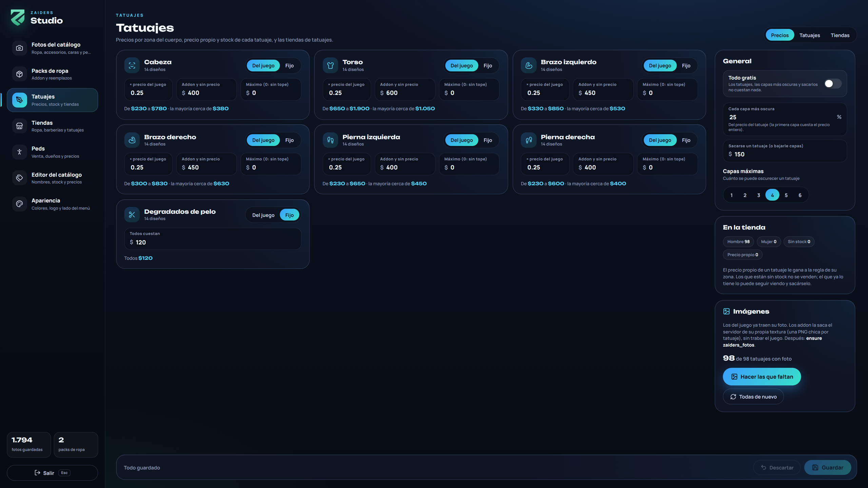868x488 pixels.
Task: Click the Pierna izquierda footprints icon
Action: point(330,140)
